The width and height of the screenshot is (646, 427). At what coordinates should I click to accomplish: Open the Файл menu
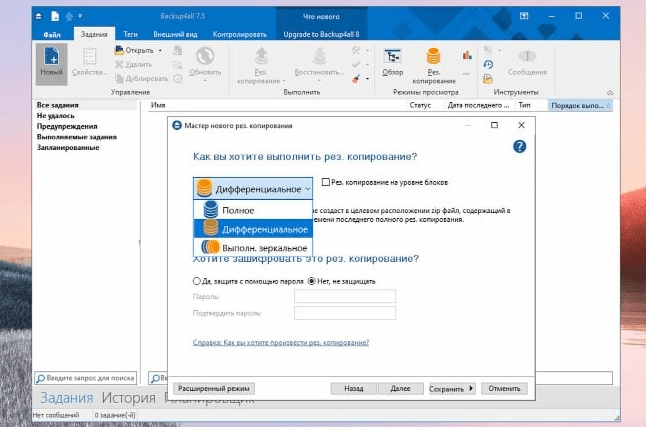[x=52, y=34]
